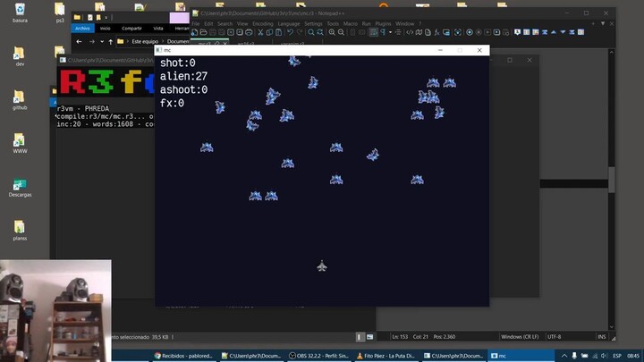Switch Explorer to details view button

point(360,337)
